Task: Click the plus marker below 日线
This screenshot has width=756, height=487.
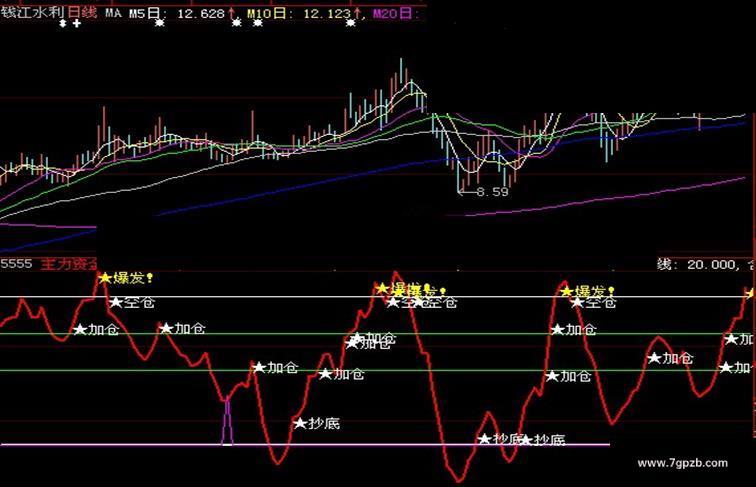Action: [x=77, y=23]
